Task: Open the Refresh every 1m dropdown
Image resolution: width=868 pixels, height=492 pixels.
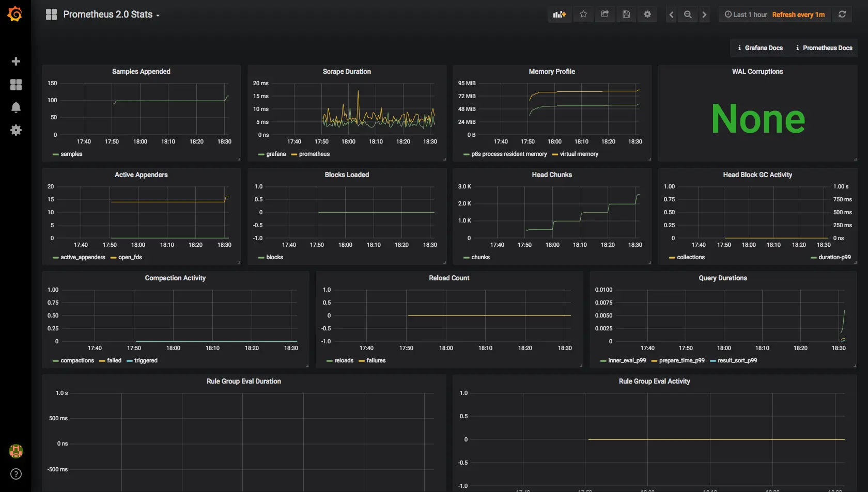Action: [798, 14]
